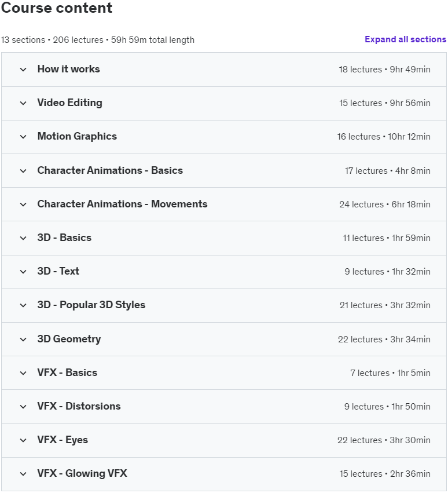Viewport: 448px width, 493px height.
Task: Open the VFX - Eyes section title
Action: pyautogui.click(x=63, y=440)
